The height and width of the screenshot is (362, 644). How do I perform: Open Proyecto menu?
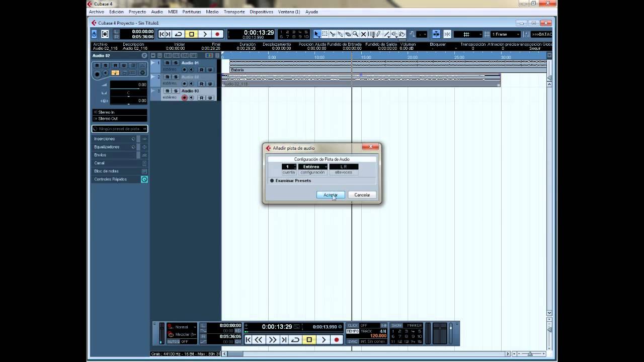[x=137, y=12]
